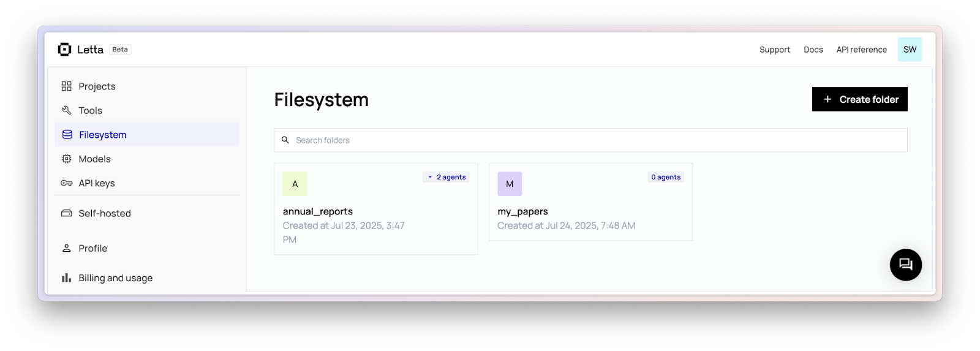Click the Billing bar-chart icon
The image size is (980, 351).
pyautogui.click(x=67, y=278)
